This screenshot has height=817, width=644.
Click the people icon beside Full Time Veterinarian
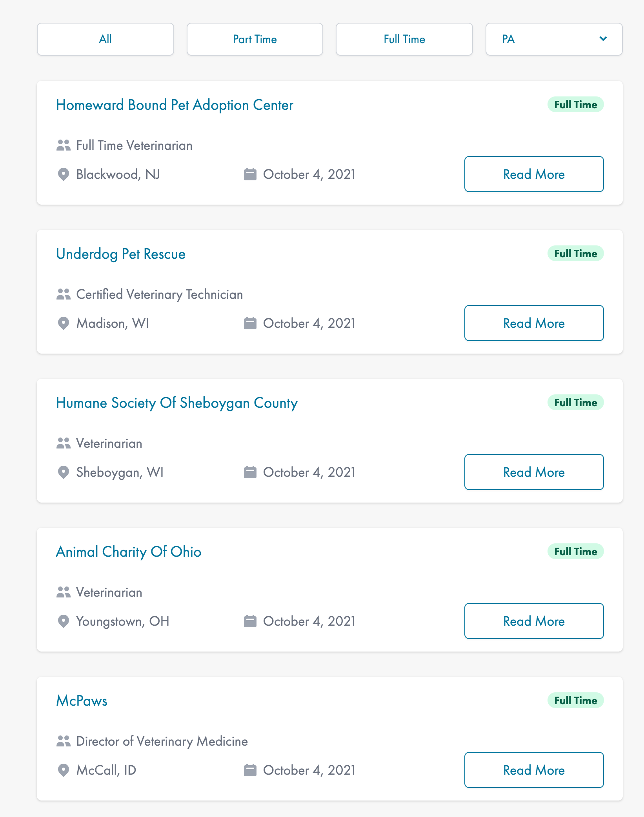(63, 145)
